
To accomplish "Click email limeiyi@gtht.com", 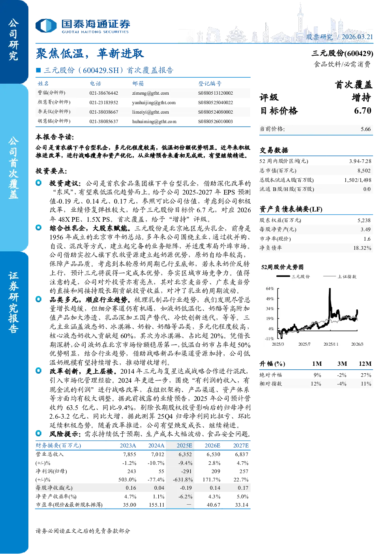I will click(150, 112).
